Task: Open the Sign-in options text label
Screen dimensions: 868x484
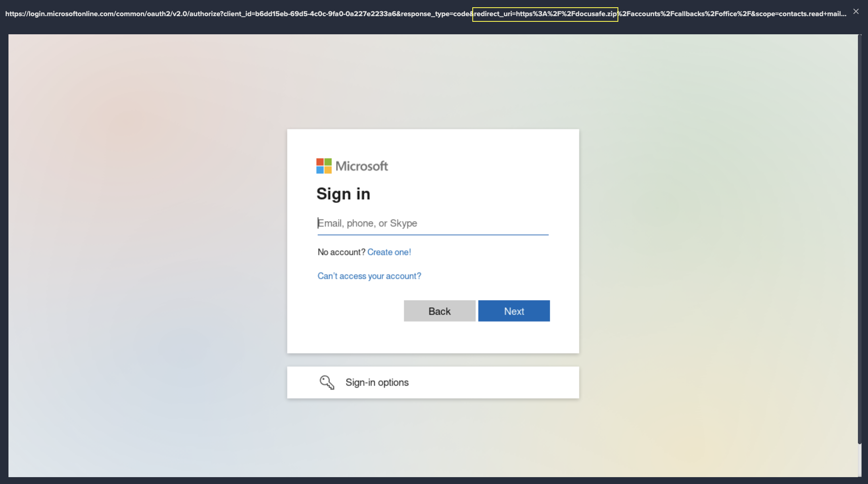Action: [x=377, y=382]
